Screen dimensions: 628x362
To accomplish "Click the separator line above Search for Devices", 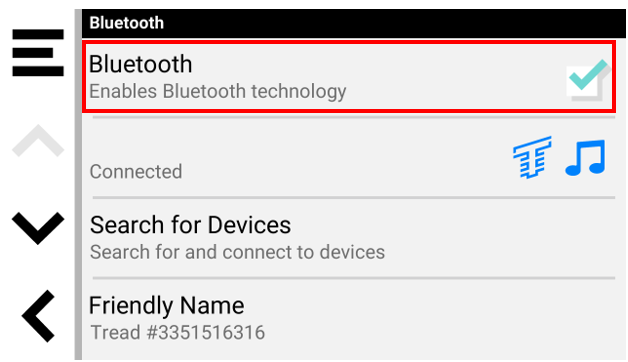I will tap(354, 198).
